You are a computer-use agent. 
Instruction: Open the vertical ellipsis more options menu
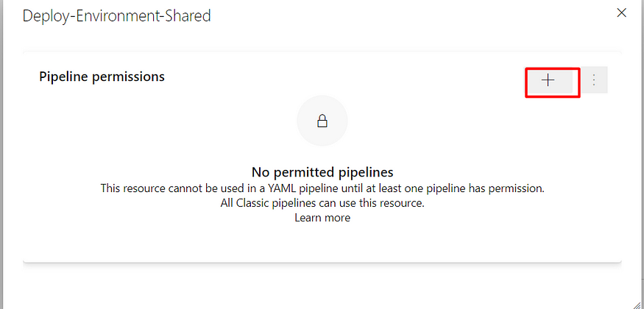click(x=593, y=80)
